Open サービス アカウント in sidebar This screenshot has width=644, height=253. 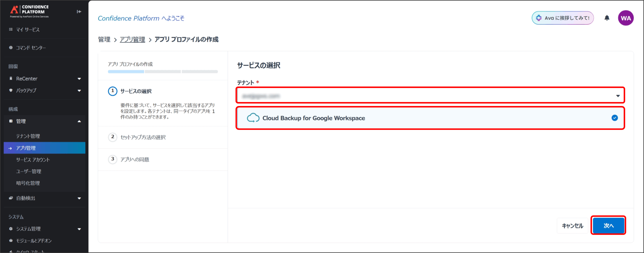[x=33, y=160]
